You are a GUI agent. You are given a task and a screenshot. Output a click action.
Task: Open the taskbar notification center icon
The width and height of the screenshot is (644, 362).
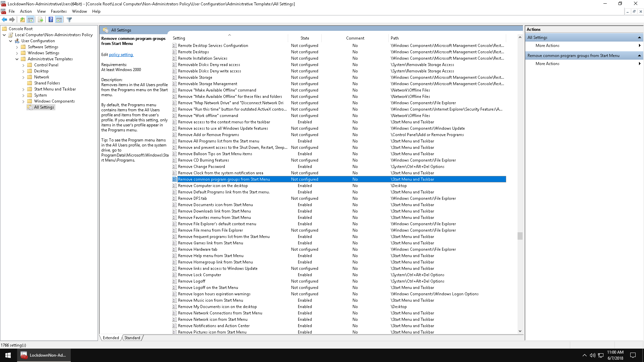(633, 355)
